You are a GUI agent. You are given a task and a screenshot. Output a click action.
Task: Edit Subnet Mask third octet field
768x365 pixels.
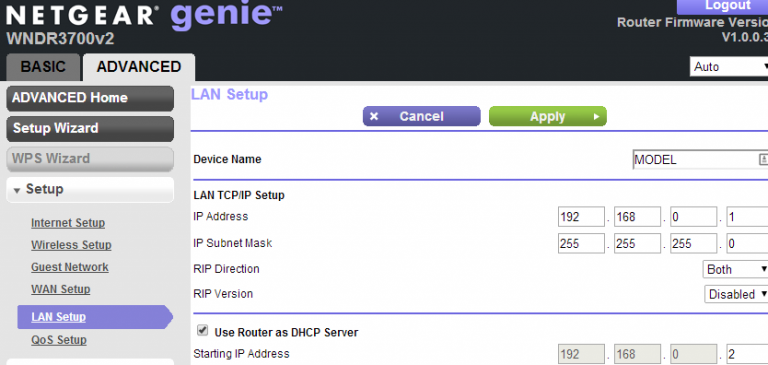[694, 243]
